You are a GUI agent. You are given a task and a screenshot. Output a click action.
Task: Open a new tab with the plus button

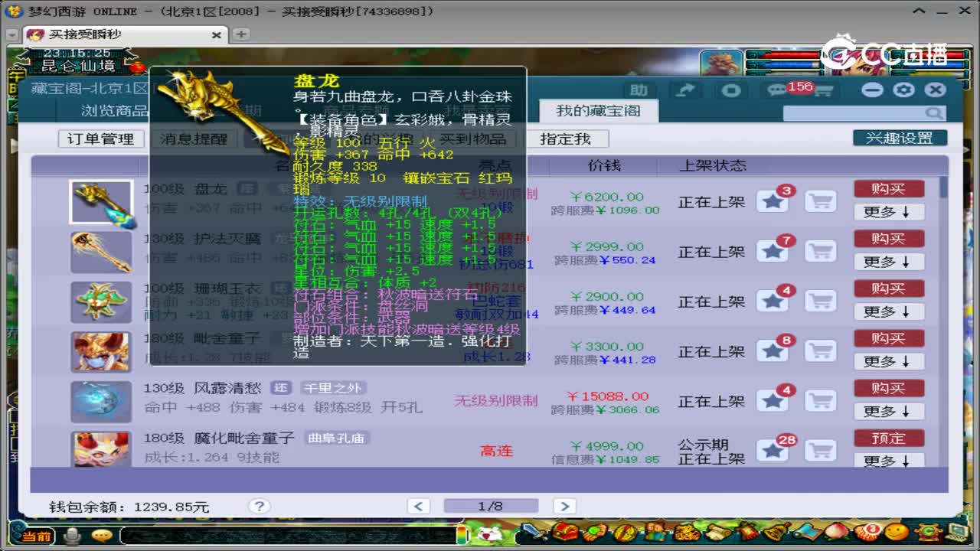point(240,34)
